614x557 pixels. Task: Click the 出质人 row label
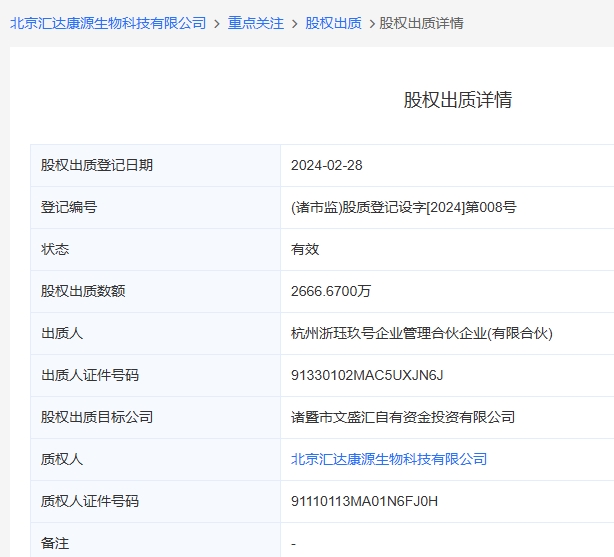[x=62, y=333]
